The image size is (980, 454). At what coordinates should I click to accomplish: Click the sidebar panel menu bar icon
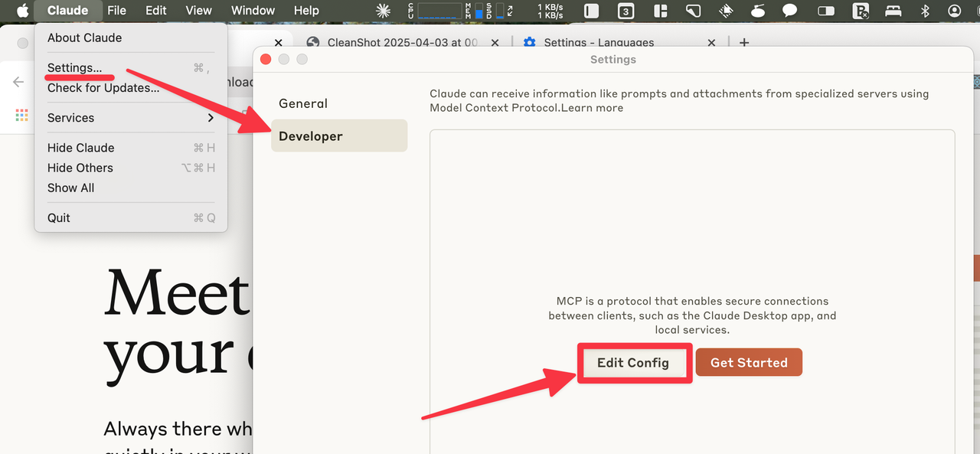click(591, 11)
